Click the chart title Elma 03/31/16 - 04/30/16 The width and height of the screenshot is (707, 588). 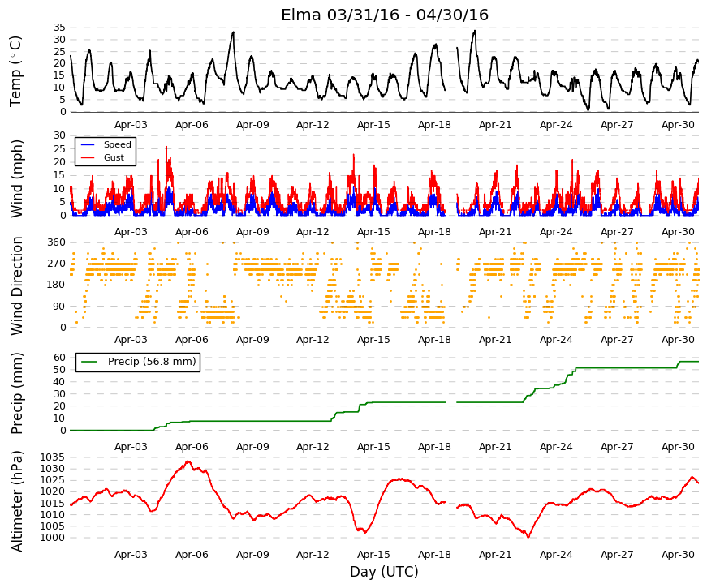click(385, 15)
